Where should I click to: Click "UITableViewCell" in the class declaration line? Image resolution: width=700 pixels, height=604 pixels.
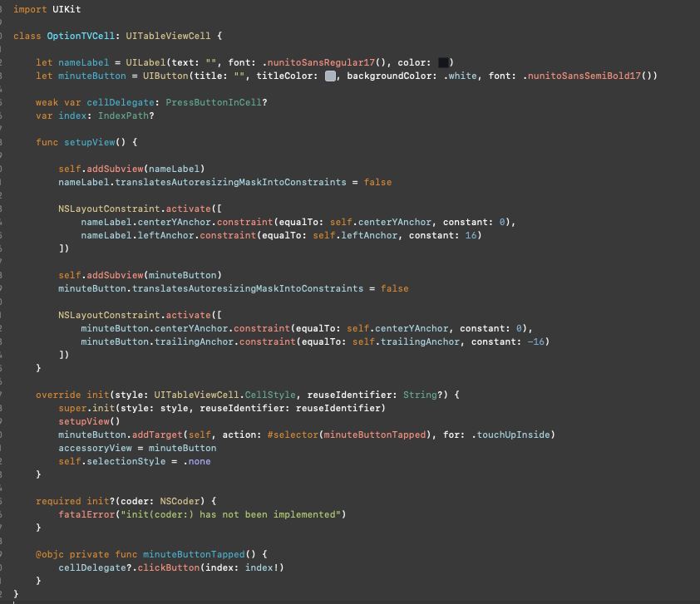(168, 36)
